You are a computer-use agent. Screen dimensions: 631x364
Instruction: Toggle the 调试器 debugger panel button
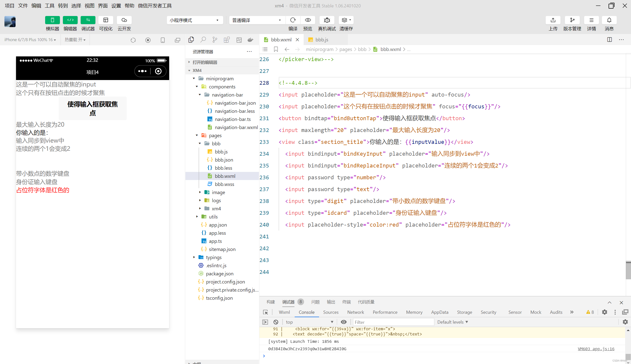(x=88, y=20)
